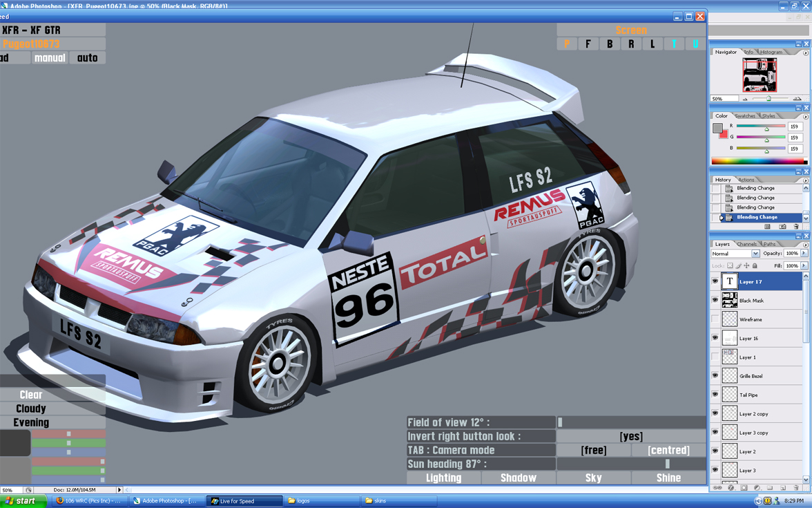812x508 pixels.
Task: Click the Lighting button
Action: tap(444, 478)
